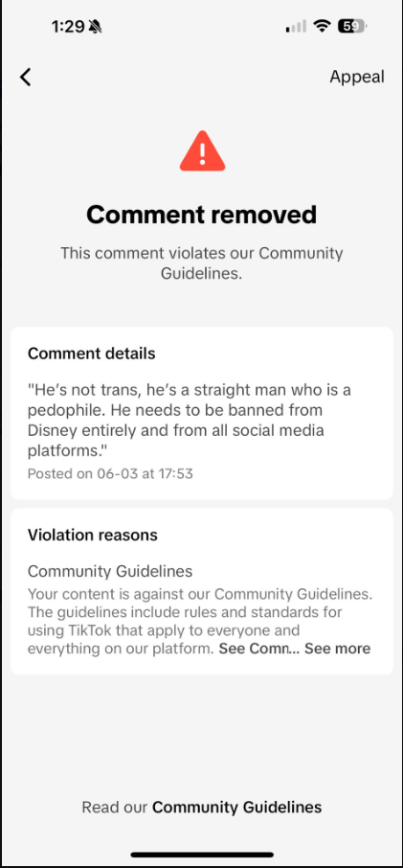Tap the Posted on 06-03 timestamp
Screen dimensions: 403x868
coord(110,473)
